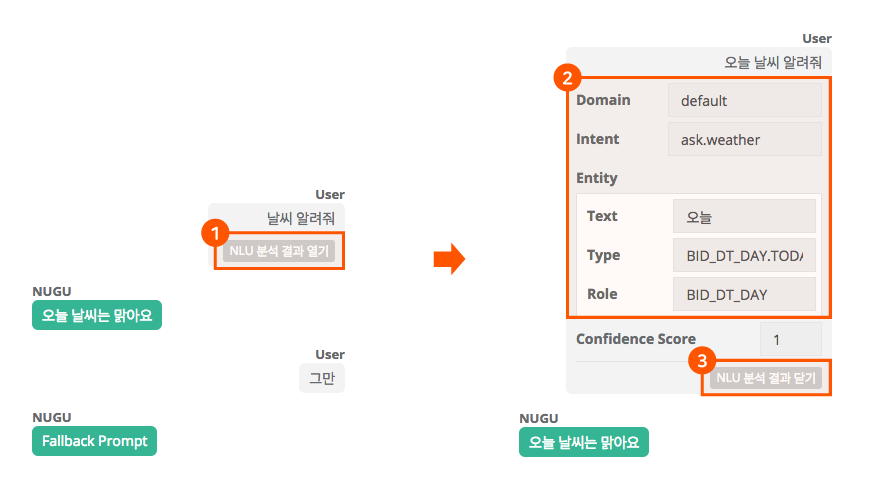The width and height of the screenshot is (870, 486).
Task: Click the Role field "BID_DT_DAY"
Action: coord(744,294)
